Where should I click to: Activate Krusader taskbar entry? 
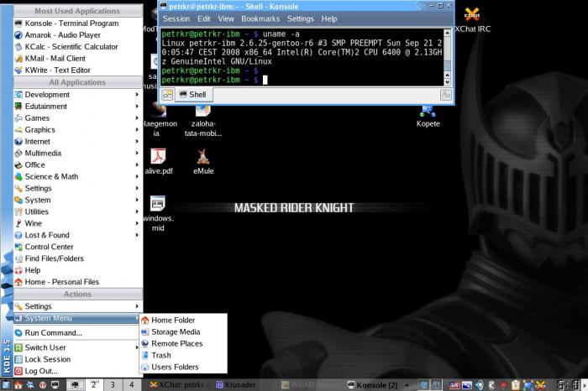click(x=236, y=385)
